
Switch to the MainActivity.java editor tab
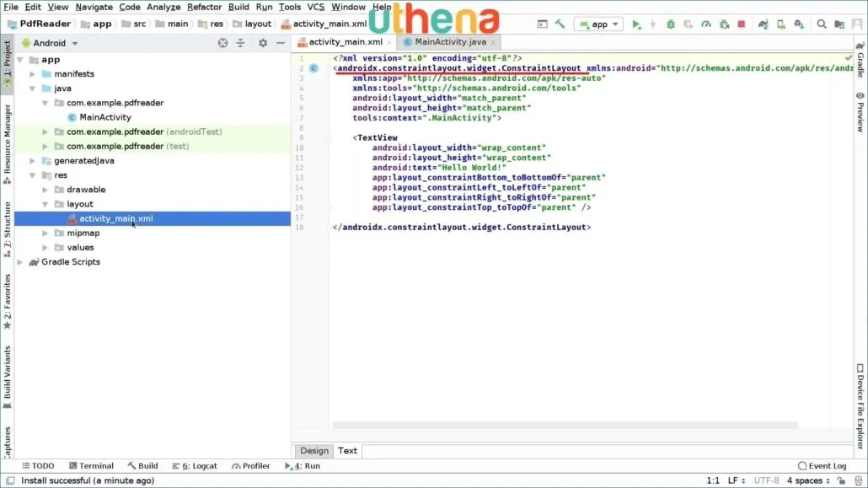[x=449, y=42]
